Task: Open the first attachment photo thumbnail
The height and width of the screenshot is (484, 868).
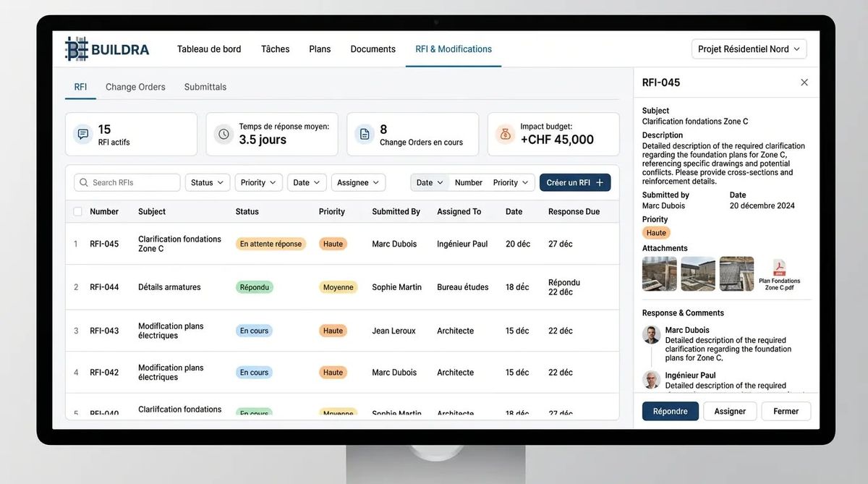Action: 659,273
